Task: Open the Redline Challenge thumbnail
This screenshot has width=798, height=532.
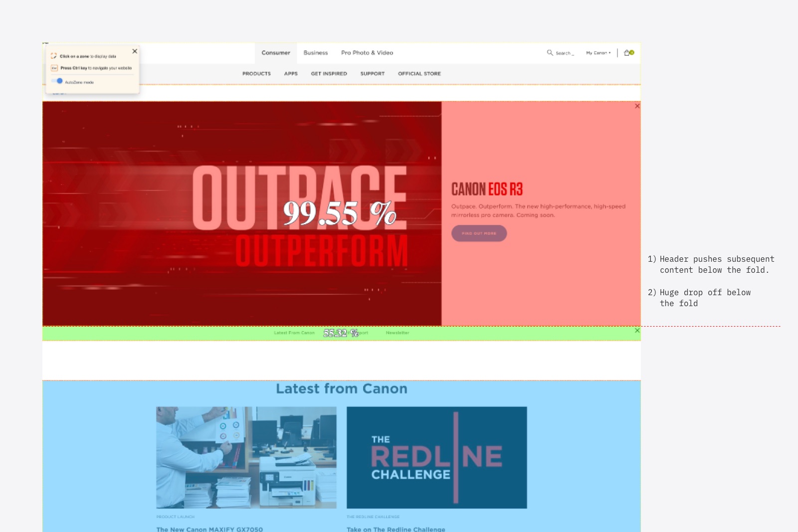Action: click(436, 457)
